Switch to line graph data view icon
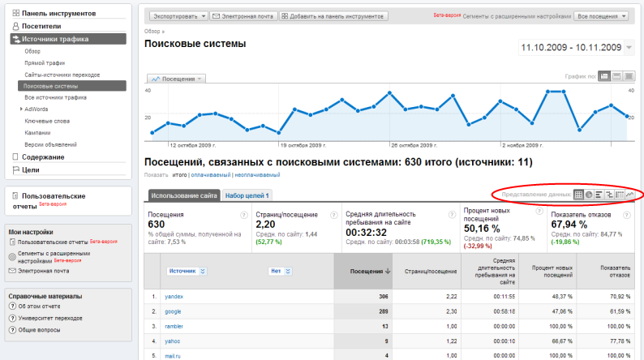Viewport: 644px width, 360px height. point(630,195)
